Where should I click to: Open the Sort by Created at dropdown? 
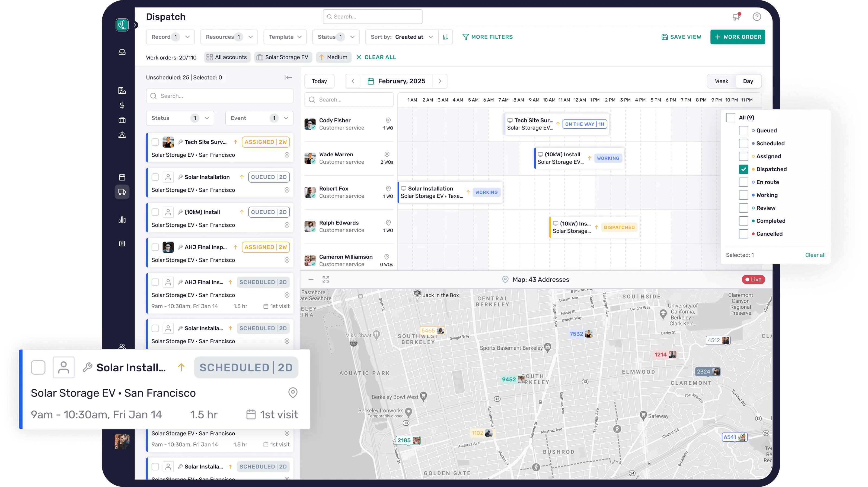click(402, 37)
